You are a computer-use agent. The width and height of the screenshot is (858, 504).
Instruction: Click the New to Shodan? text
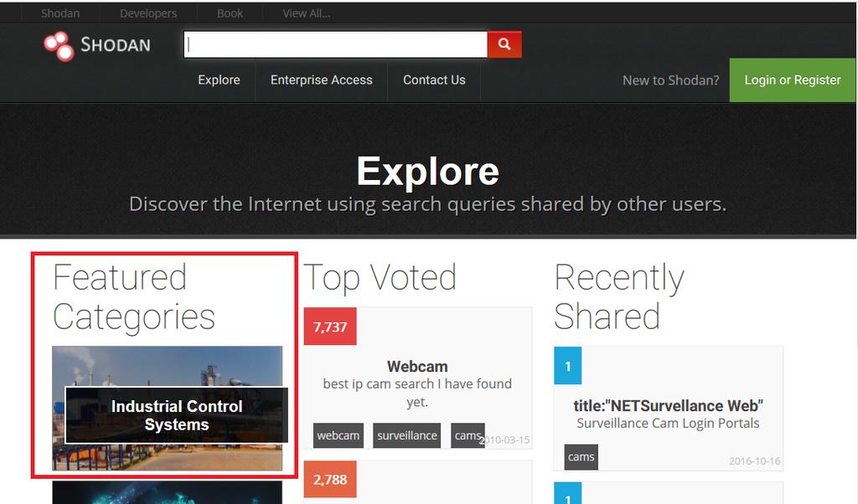tap(671, 80)
